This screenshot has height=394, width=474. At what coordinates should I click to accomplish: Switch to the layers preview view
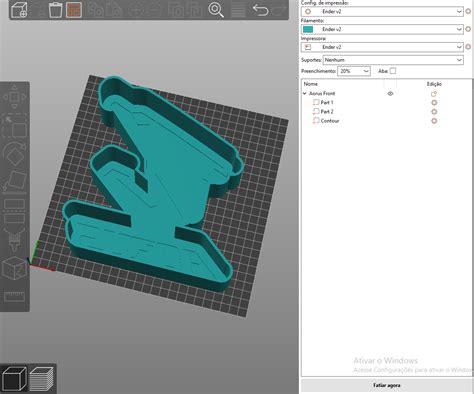pos(41,379)
